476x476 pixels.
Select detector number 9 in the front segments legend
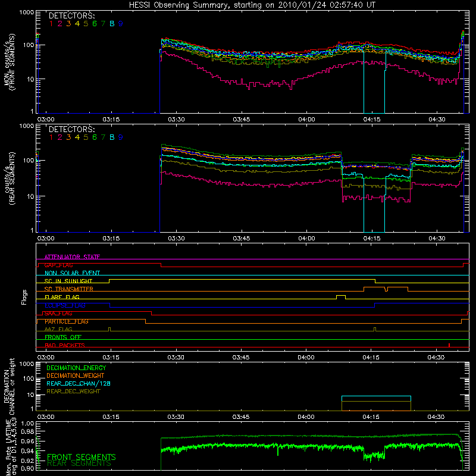point(121,24)
